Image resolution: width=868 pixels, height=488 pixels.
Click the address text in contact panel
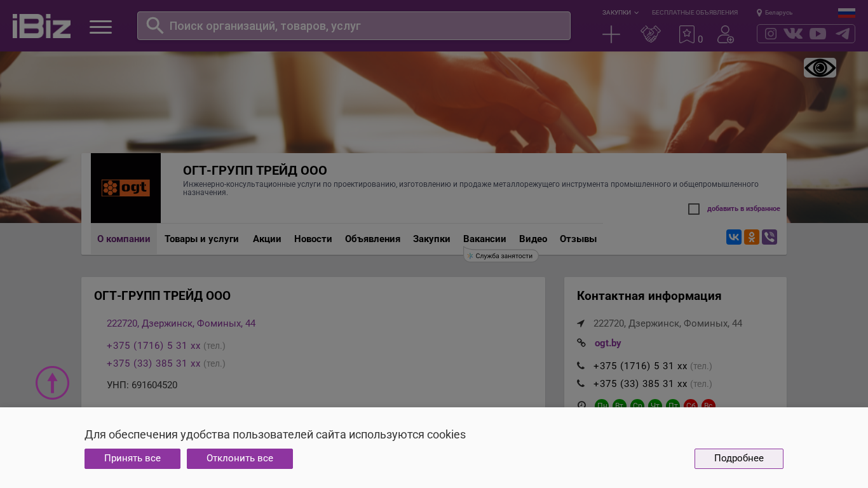click(668, 323)
